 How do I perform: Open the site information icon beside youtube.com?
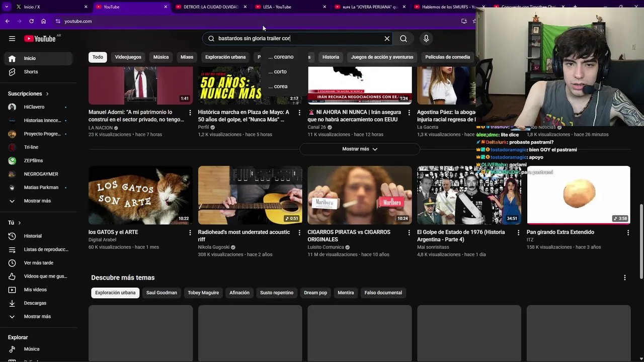[x=58, y=21]
